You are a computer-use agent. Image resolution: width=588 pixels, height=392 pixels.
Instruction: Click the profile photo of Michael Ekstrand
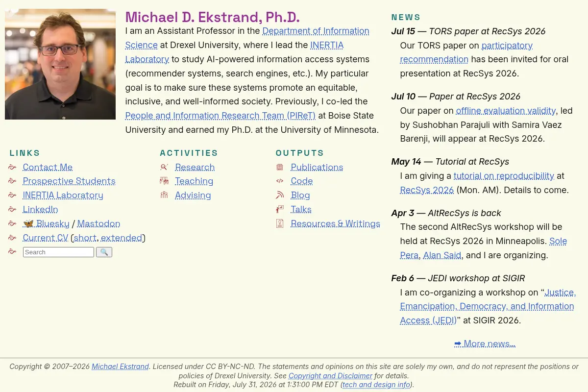coord(60,64)
